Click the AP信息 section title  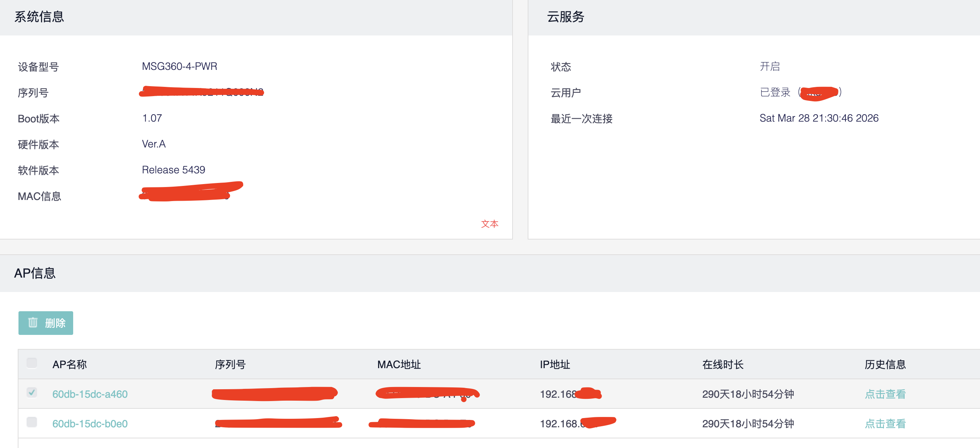click(x=35, y=273)
